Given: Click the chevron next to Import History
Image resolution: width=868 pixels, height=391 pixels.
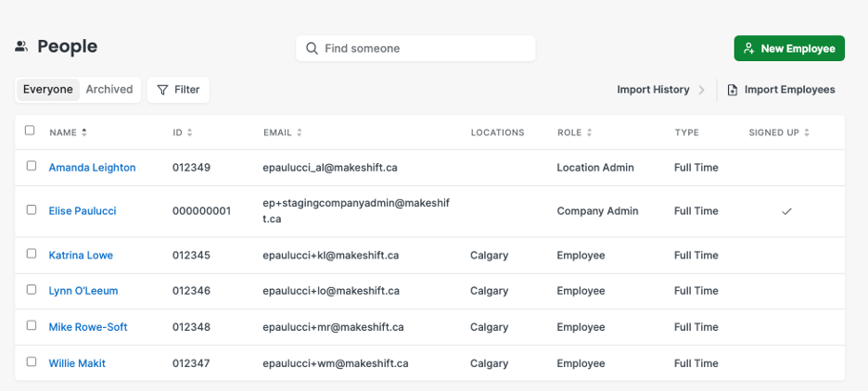Looking at the screenshot, I should click(701, 90).
